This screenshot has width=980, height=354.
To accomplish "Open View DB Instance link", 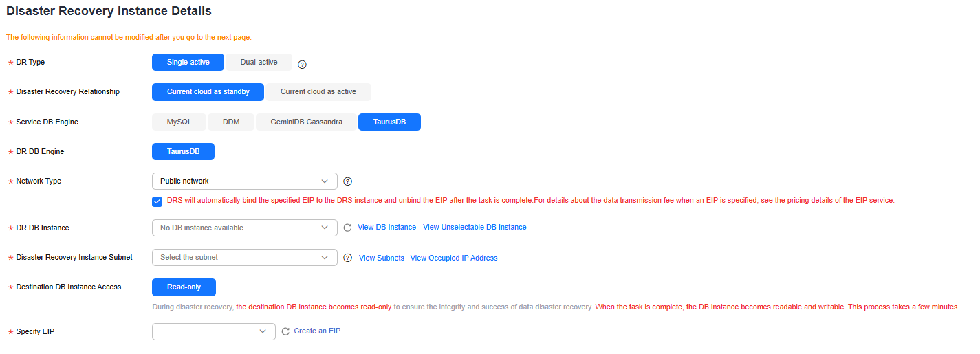I will (386, 228).
